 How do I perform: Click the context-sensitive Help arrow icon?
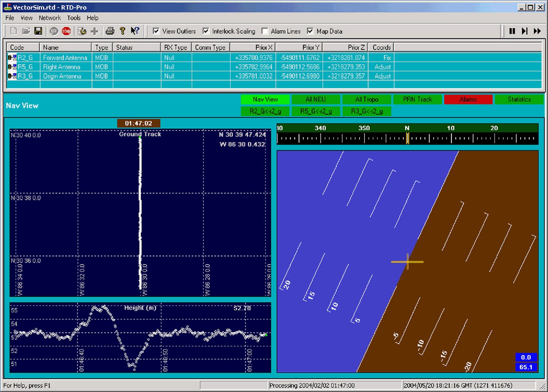(x=135, y=31)
